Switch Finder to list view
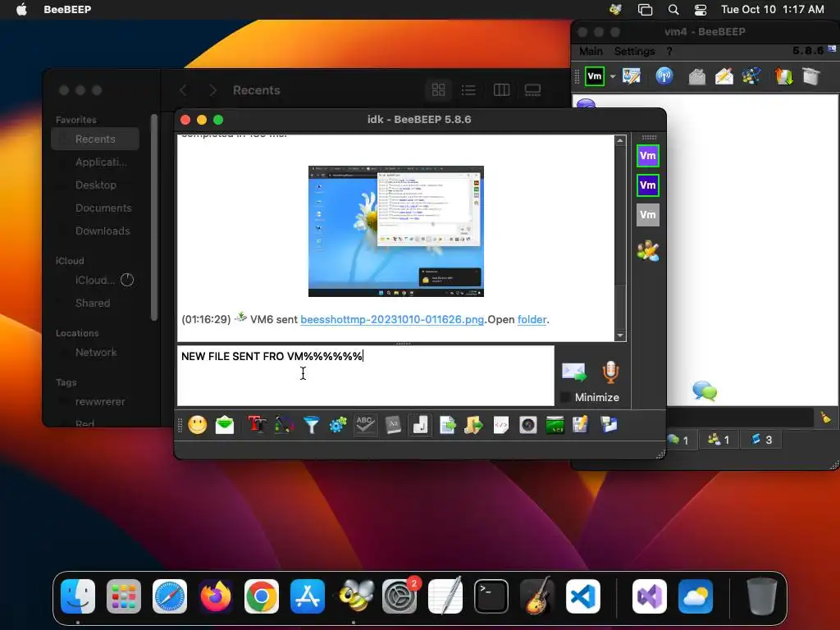840x630 pixels. pos(468,90)
